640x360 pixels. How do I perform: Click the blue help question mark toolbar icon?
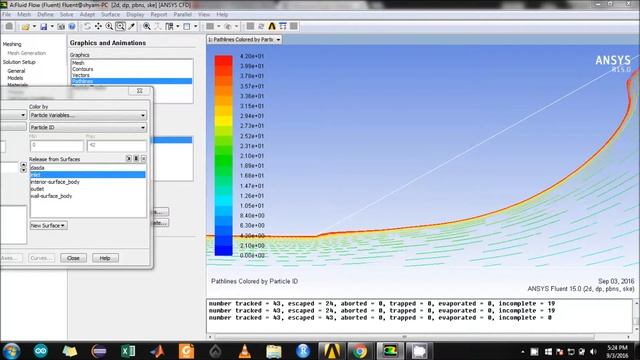[x=72, y=27]
